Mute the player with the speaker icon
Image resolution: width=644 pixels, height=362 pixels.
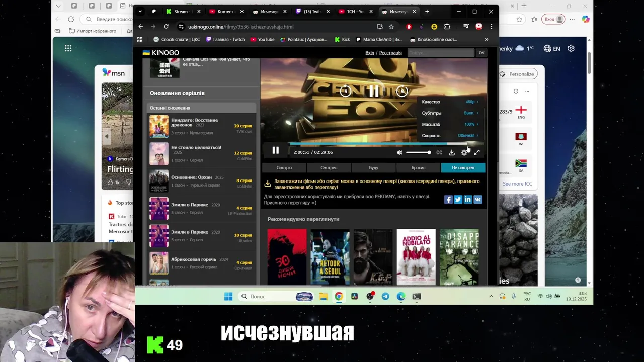[399, 152]
